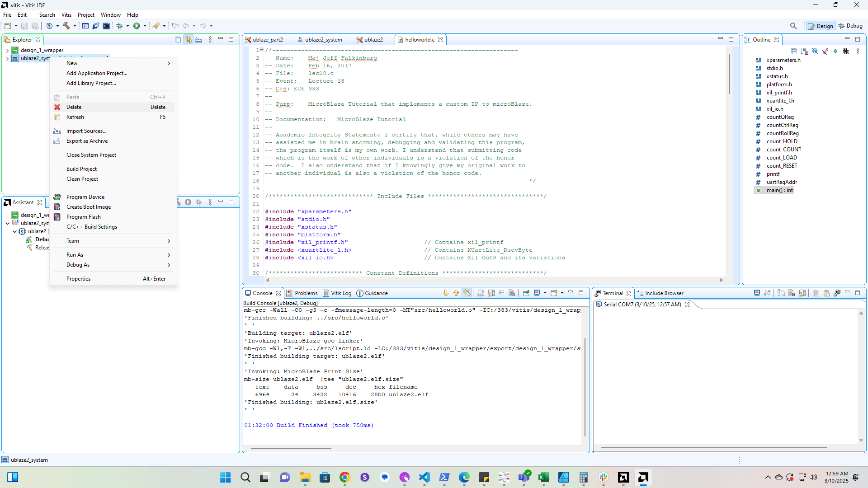The image size is (868, 488).
Task: Click the hammer Build icon in toolbar
Action: point(66,26)
